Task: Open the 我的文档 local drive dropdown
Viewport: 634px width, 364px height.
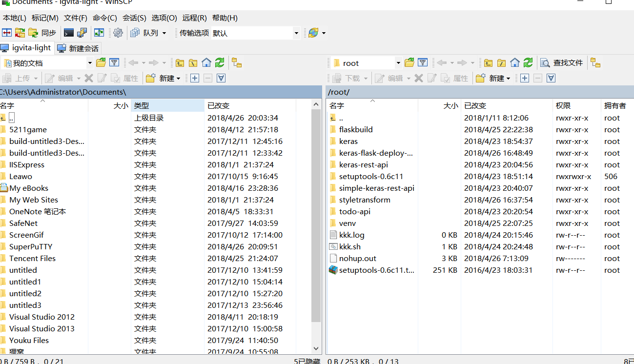Action: point(48,63)
